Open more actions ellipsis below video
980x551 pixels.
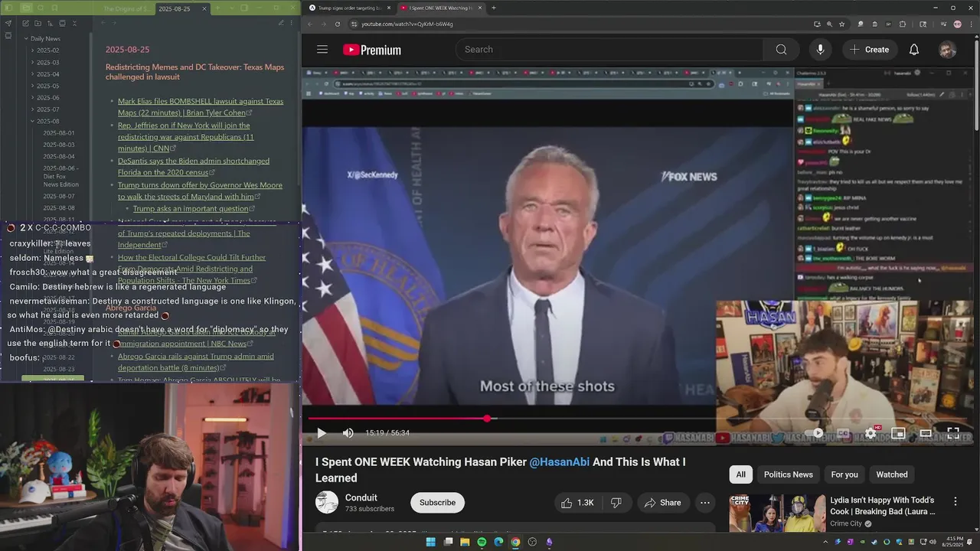(x=705, y=503)
